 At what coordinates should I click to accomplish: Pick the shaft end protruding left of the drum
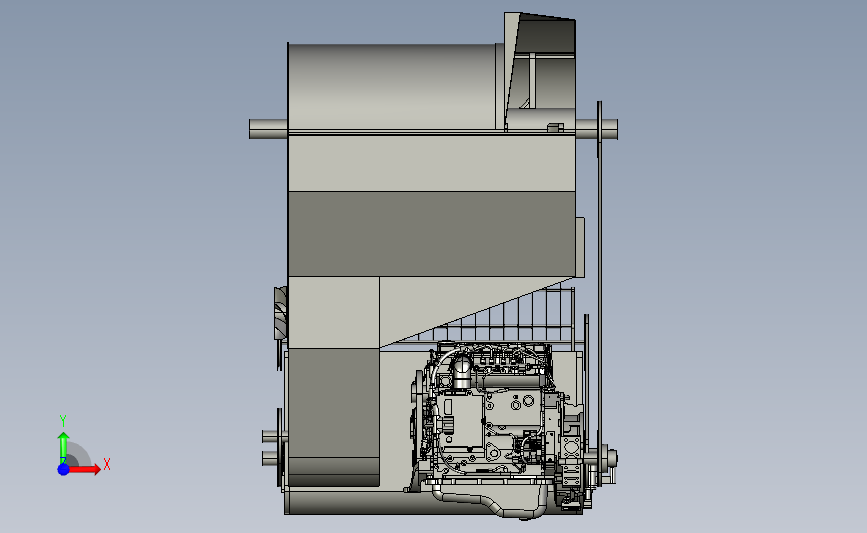268,129
